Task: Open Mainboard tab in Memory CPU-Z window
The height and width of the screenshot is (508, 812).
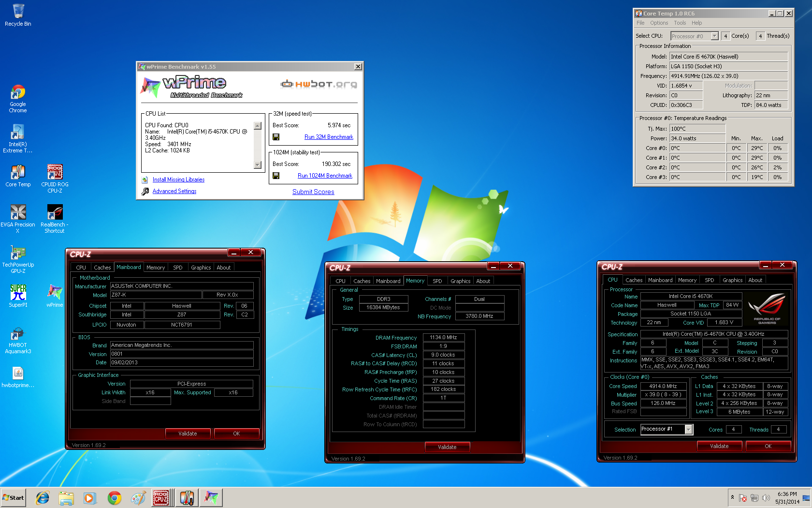Action: [x=388, y=281]
